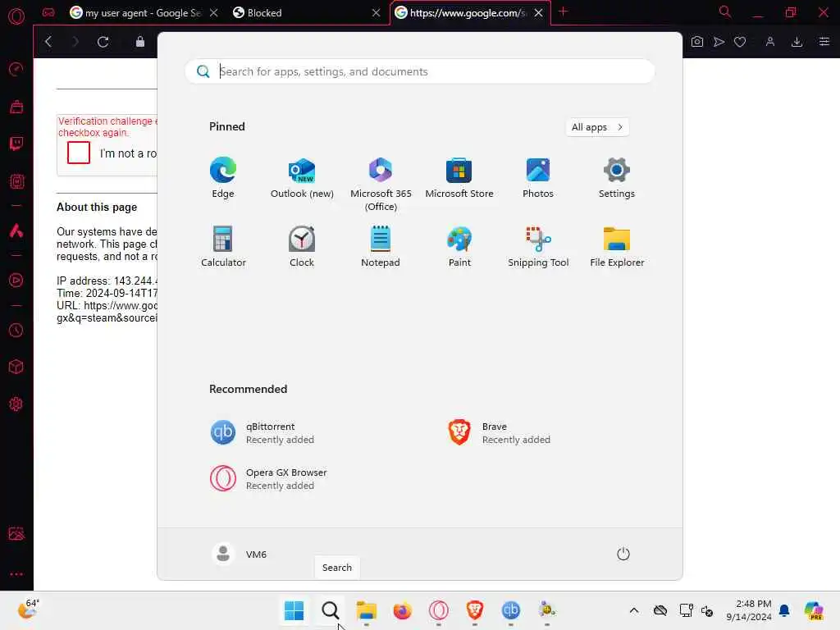Open the VM6 user account menu
Viewport: 840px width, 630px height.
tap(239, 554)
